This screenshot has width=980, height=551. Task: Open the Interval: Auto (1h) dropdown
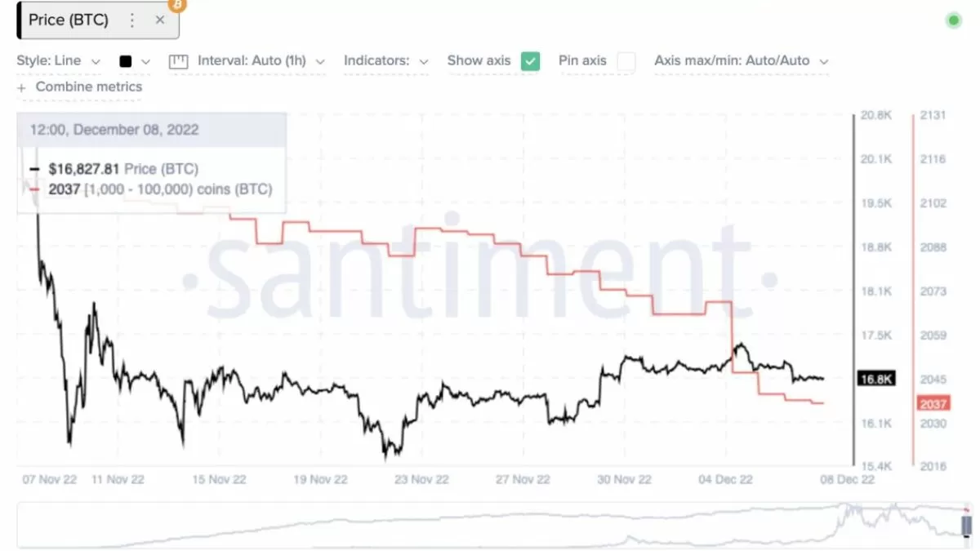[261, 60]
